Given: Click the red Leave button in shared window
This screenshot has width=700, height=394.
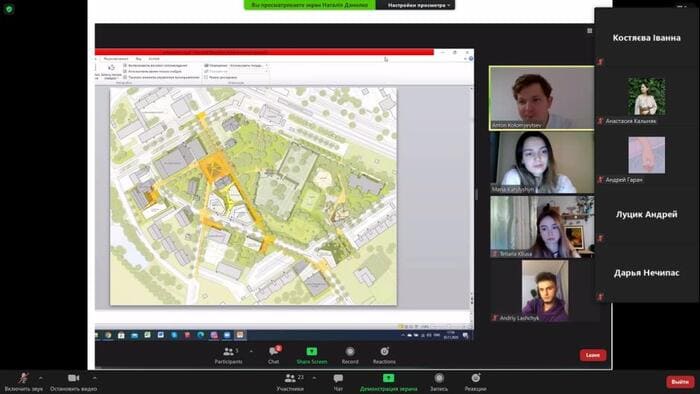Looking at the screenshot, I should [593, 355].
